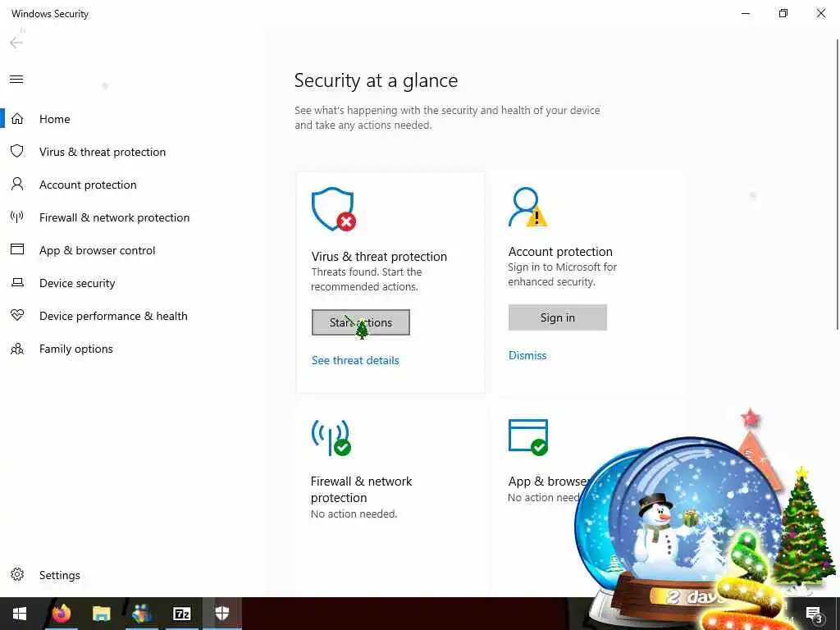This screenshot has height=630, width=840.
Task: Click the App & browser window card icon
Action: point(528,437)
